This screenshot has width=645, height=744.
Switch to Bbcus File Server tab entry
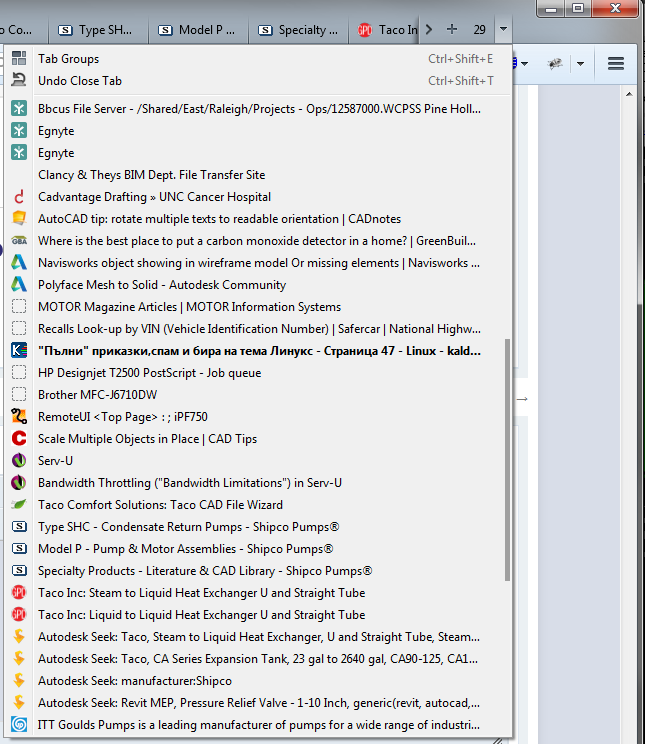[258, 109]
